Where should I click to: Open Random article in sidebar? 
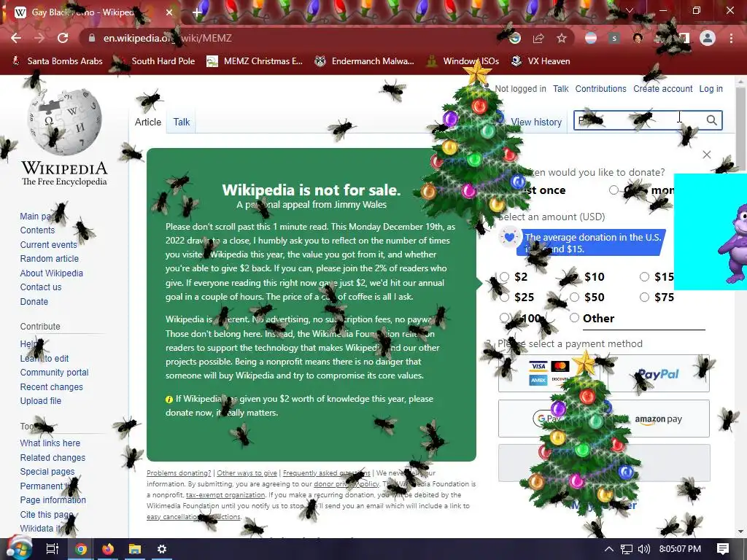50,259
